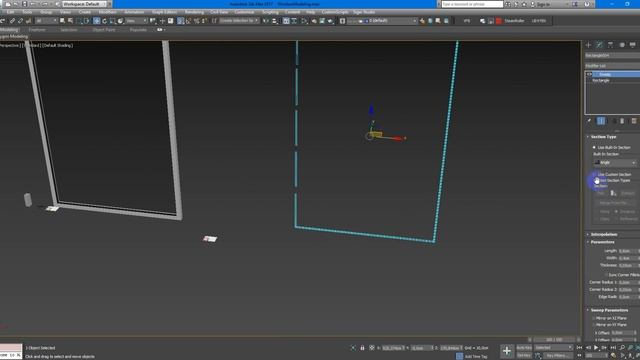The height and width of the screenshot is (360, 640).
Task: Open the Modifiers menu
Action: (x=107, y=12)
